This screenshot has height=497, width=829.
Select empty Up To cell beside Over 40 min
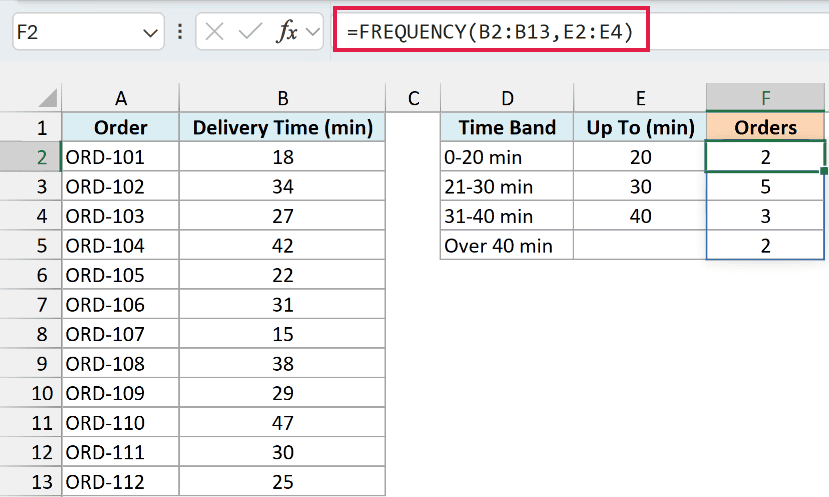click(640, 246)
